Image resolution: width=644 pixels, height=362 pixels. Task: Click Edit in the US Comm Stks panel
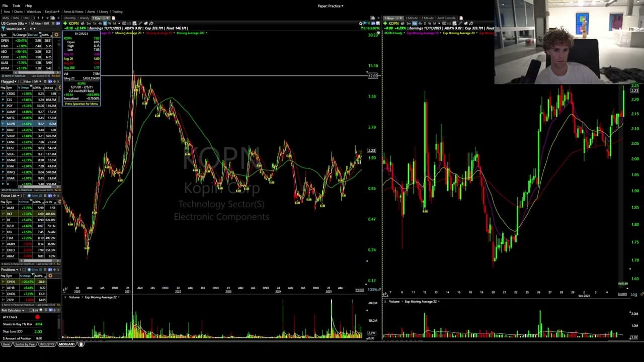pos(46,23)
